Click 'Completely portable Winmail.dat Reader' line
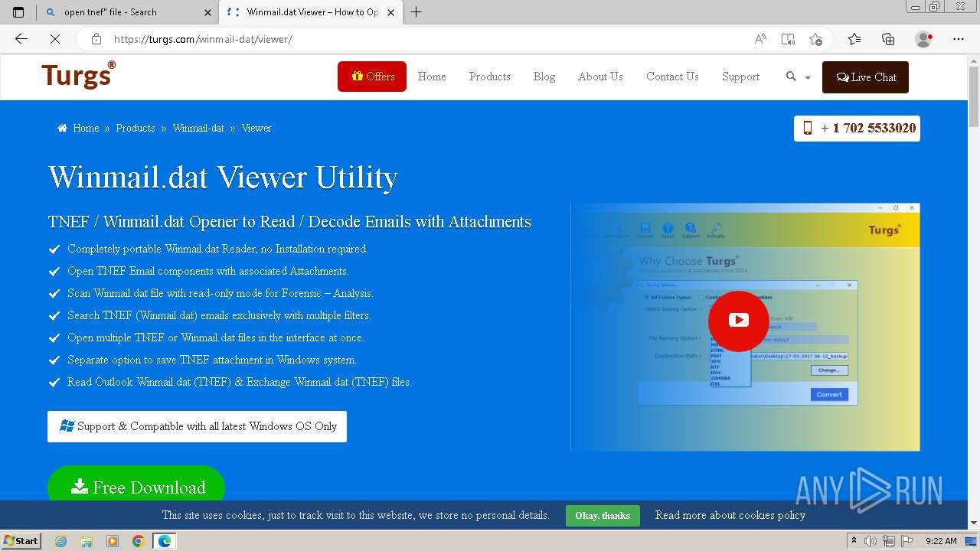The height and width of the screenshot is (551, 980). (x=217, y=249)
